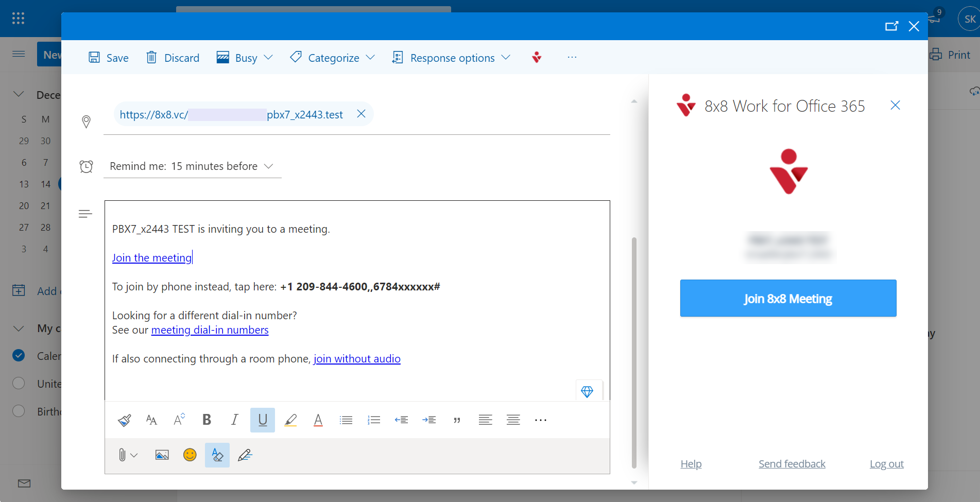Decrease paragraph indent
Image resolution: width=980 pixels, height=502 pixels.
(401, 420)
